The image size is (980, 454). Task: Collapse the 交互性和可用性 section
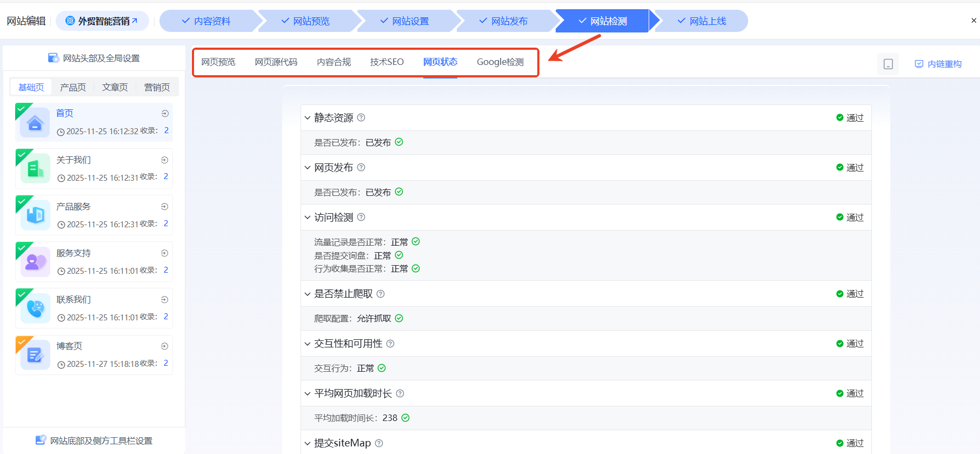(x=308, y=344)
